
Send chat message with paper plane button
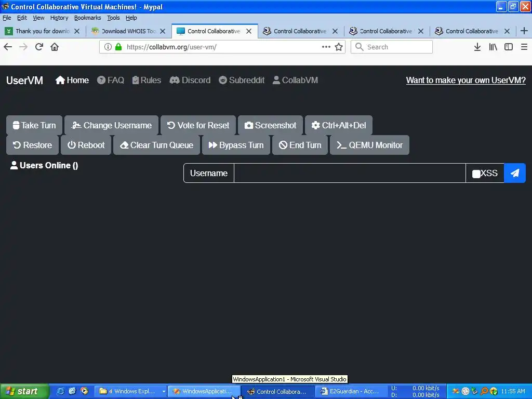[x=515, y=173]
